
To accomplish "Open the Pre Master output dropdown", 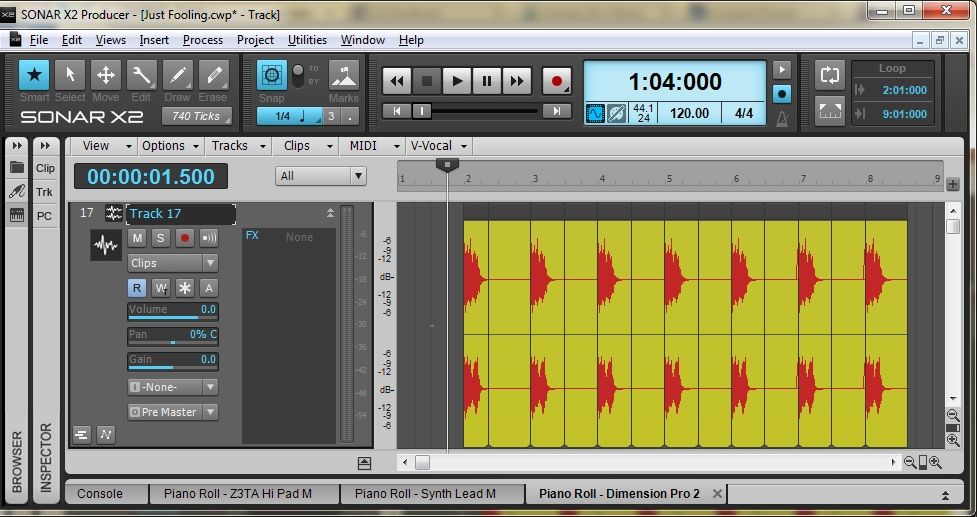I will click(172, 412).
